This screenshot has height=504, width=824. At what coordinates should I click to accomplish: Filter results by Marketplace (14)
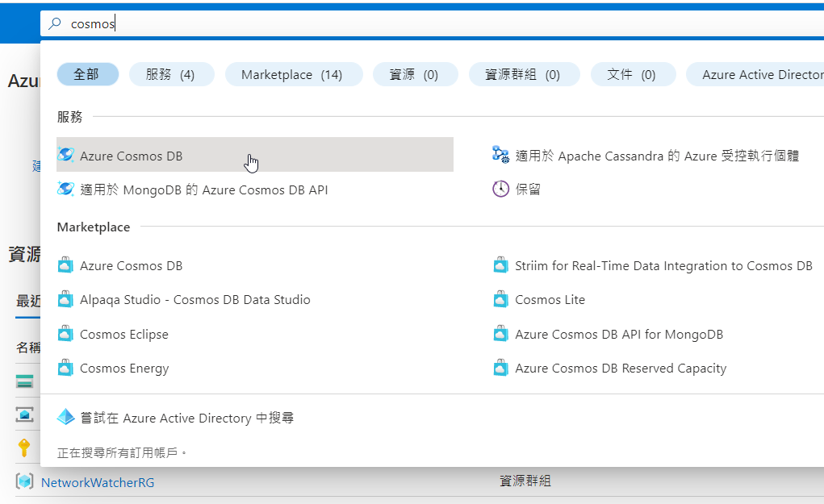coord(293,74)
